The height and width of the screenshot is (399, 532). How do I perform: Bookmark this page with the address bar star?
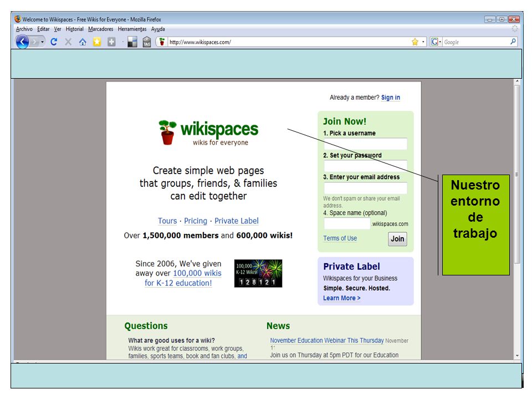[x=415, y=42]
